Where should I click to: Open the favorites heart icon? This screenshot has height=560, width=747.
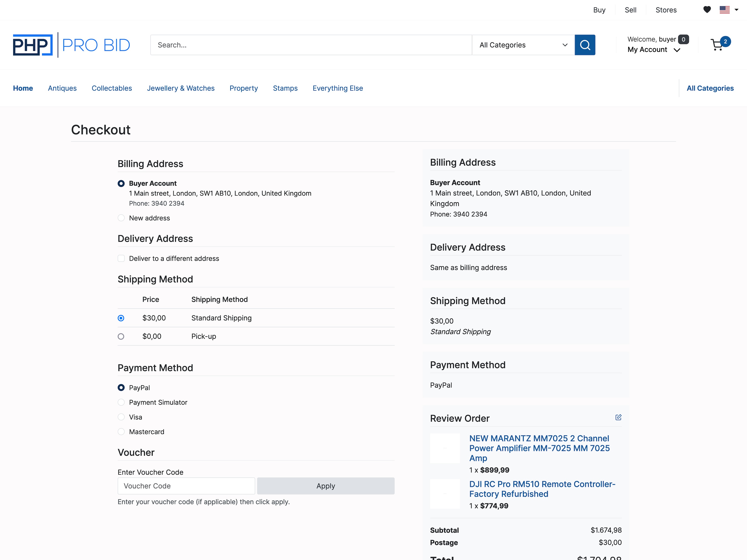coord(707,10)
